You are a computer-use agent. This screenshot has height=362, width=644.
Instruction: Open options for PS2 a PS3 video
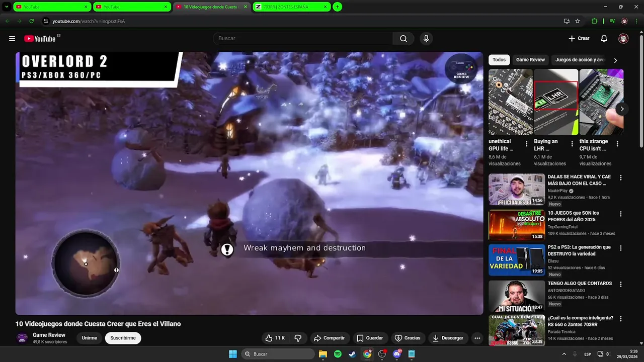[621, 248]
